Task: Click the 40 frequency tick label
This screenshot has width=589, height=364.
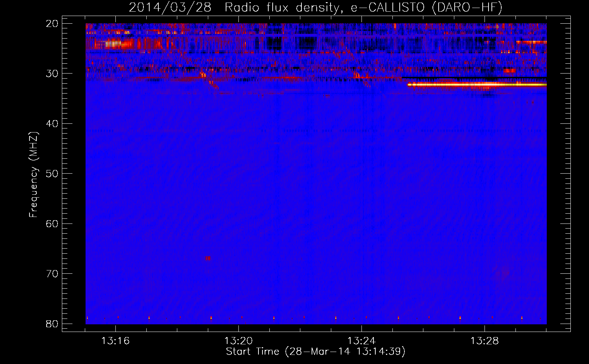Action: tap(52, 124)
